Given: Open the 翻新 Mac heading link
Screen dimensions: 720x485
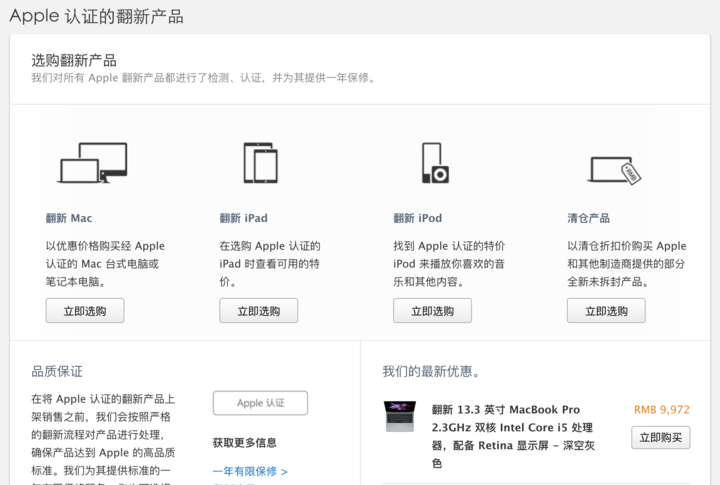Looking at the screenshot, I should tap(69, 218).
